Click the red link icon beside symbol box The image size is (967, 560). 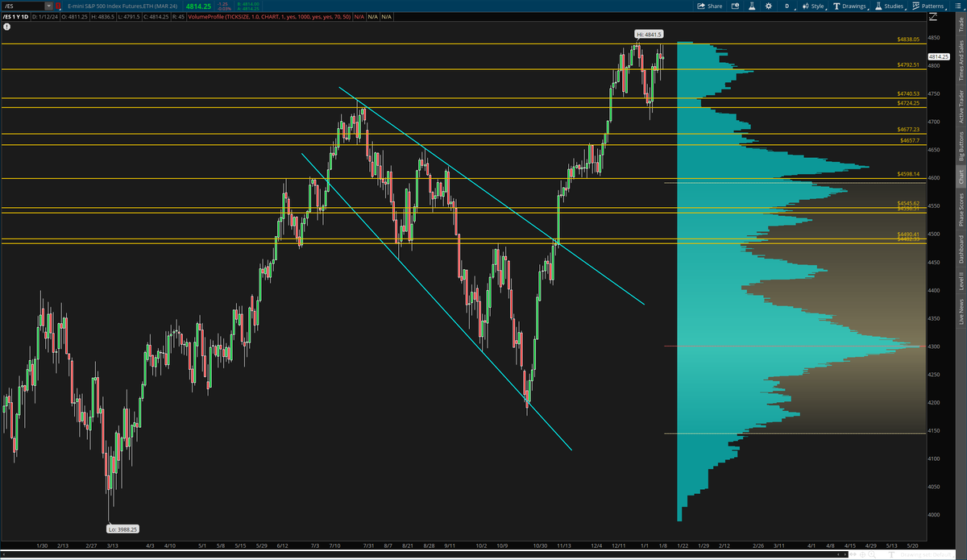tap(58, 6)
